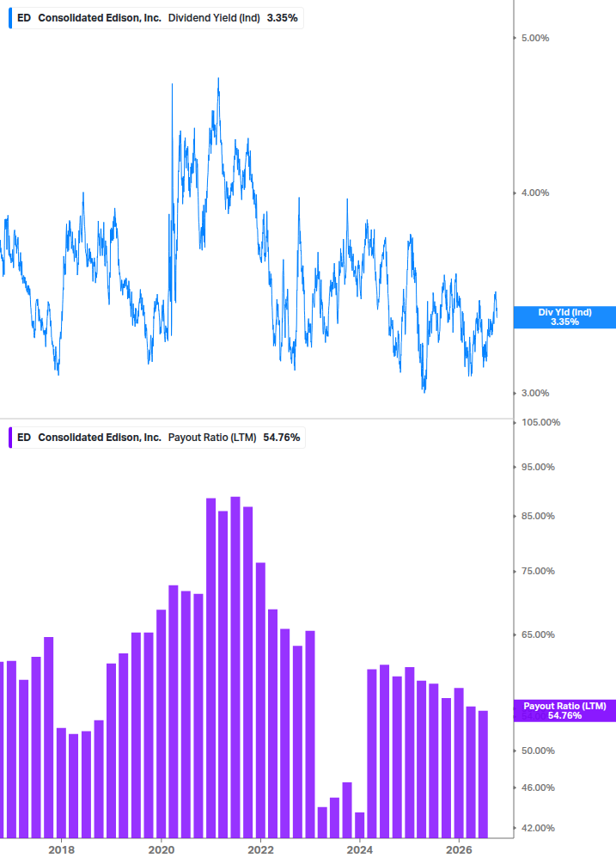Click the 3.35% value in top legend
The height and width of the screenshot is (864, 616).
(x=283, y=18)
